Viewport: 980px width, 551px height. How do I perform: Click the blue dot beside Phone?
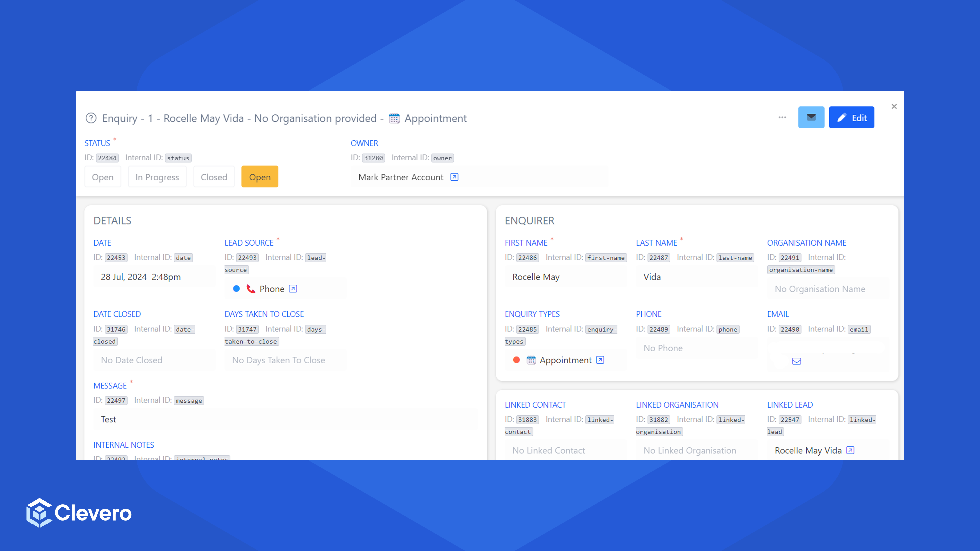pyautogui.click(x=236, y=289)
